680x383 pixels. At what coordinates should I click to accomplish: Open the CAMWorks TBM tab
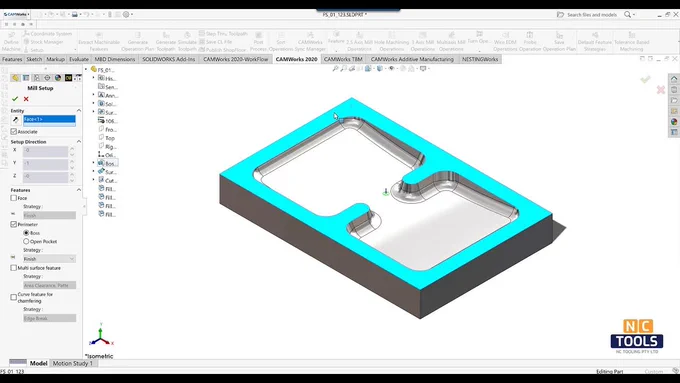coord(343,59)
